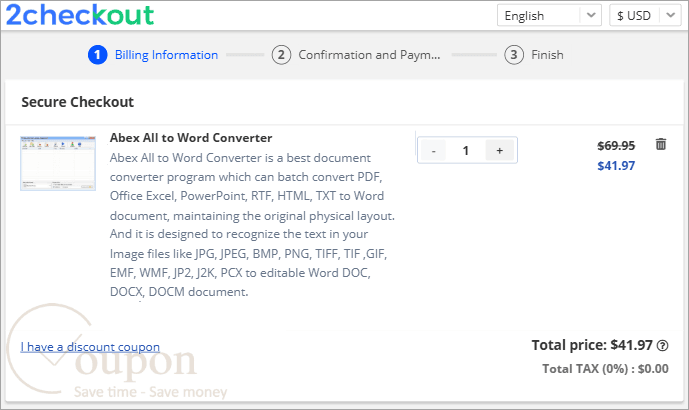Screen dimensions: 689x410
Task: Click the step 3 circle icon
Action: [514, 55]
